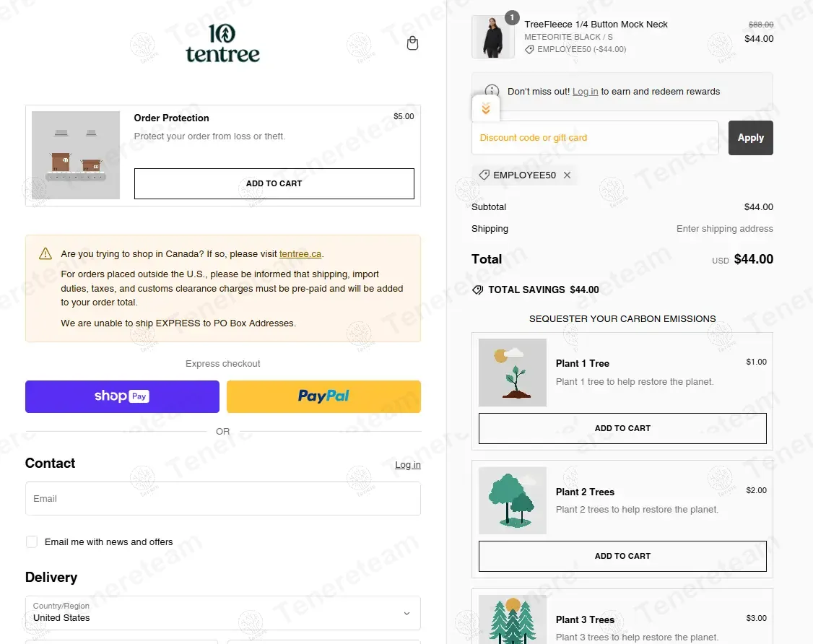Viewport: 813px width, 644px height.
Task: Choose PayPal express checkout
Action: click(323, 396)
